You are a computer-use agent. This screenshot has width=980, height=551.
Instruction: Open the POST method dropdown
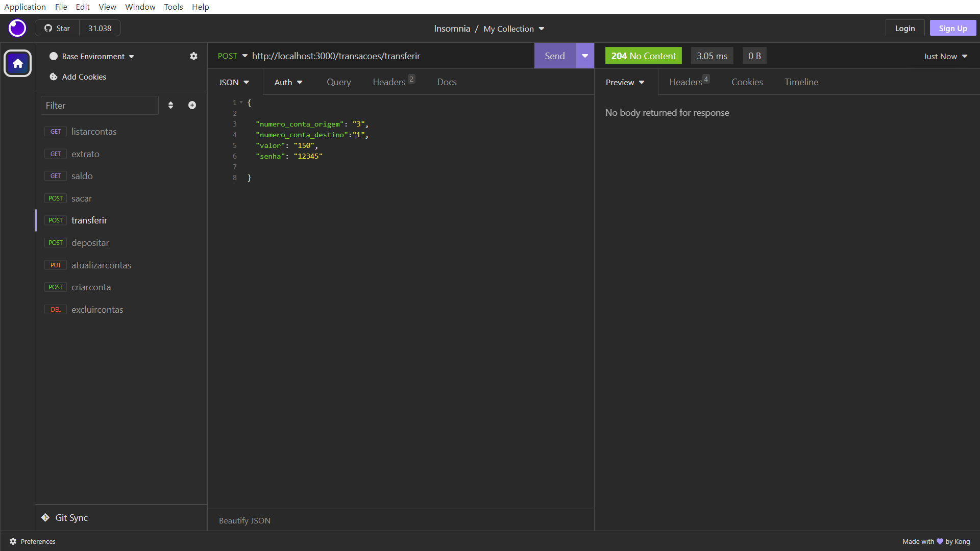[233, 56]
